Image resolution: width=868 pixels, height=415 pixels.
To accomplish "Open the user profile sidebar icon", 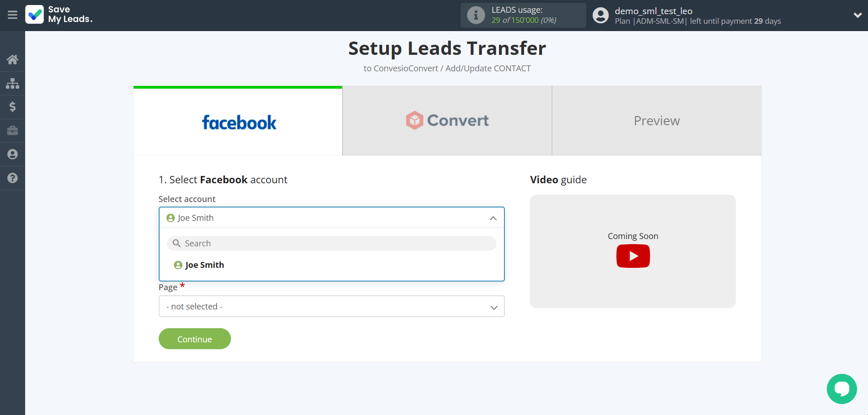I will (x=12, y=154).
